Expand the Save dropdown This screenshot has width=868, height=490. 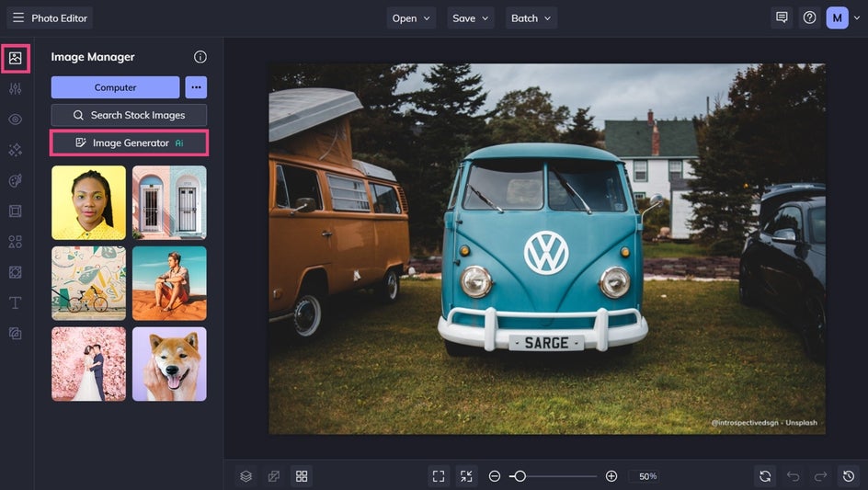[470, 17]
